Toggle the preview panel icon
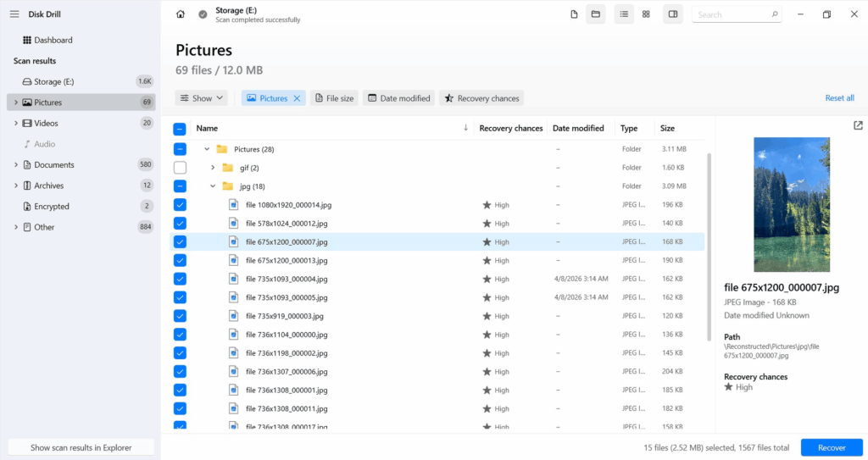Screen dimensions: 868x460 (673, 14)
